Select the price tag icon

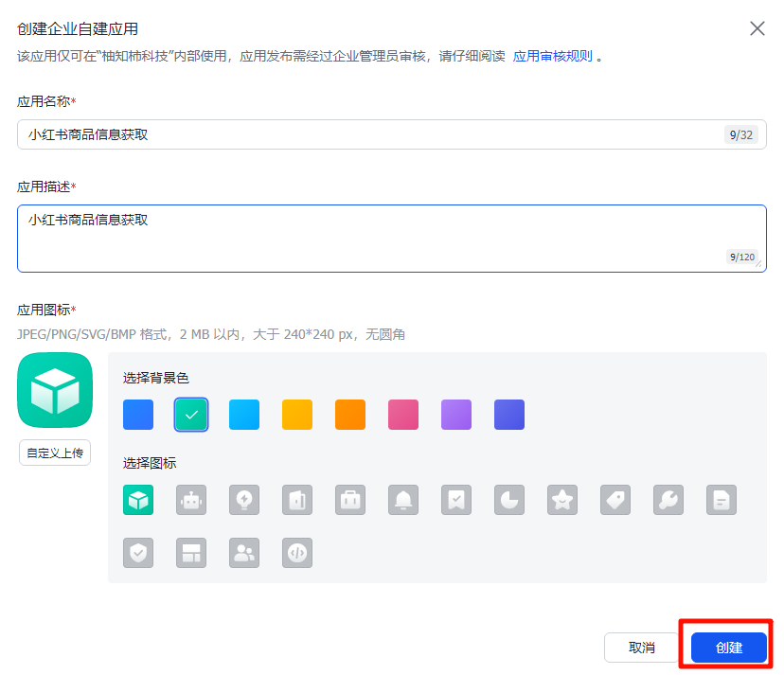tap(615, 500)
